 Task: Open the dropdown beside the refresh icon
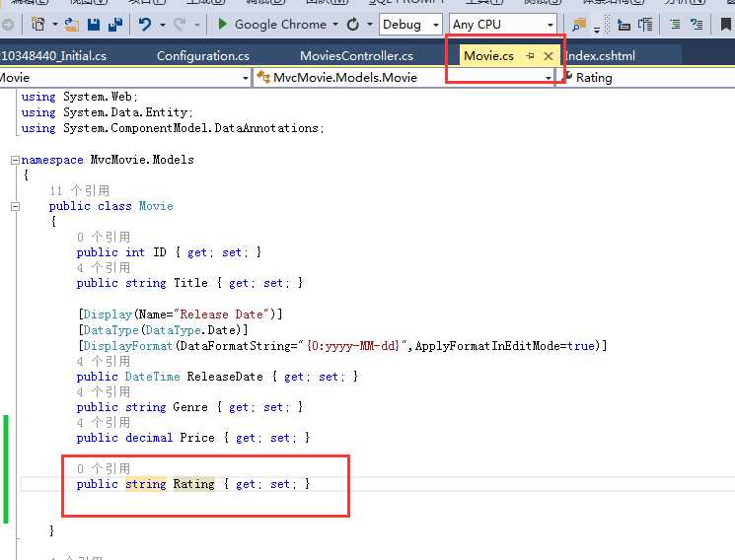tap(370, 25)
